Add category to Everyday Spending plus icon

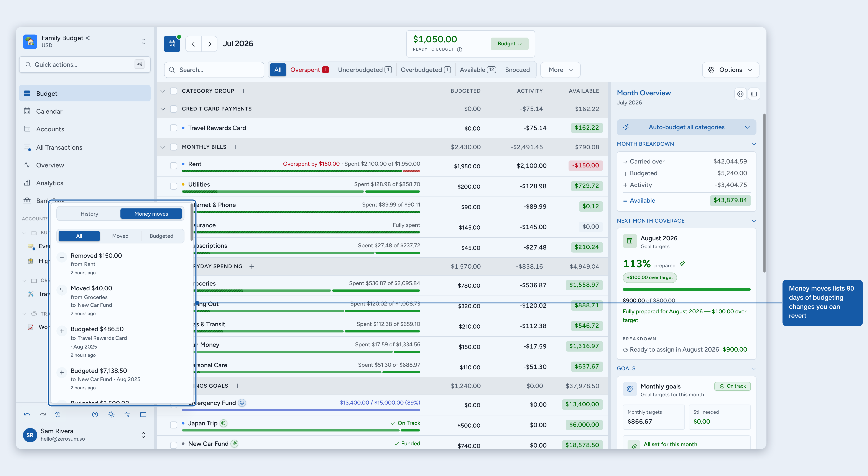click(x=252, y=266)
